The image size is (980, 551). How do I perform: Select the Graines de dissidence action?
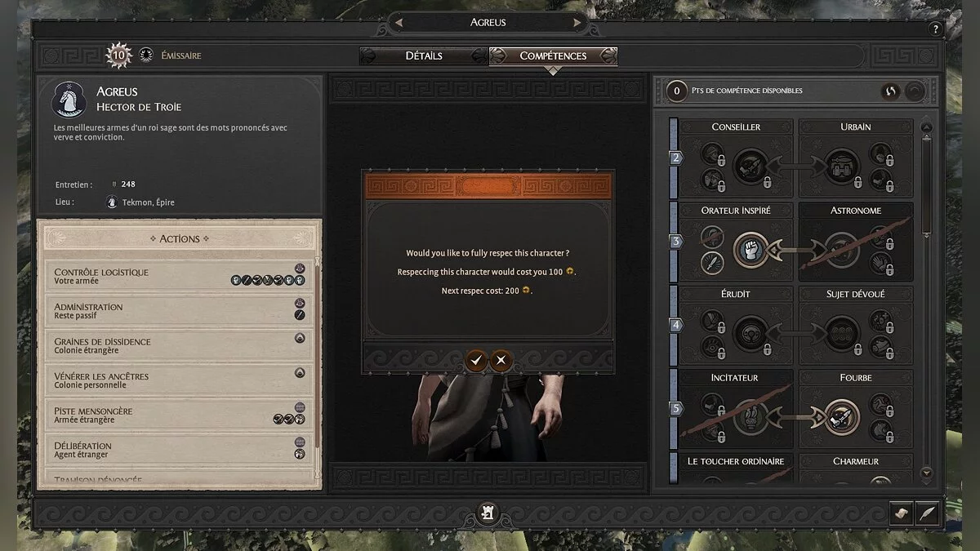(179, 345)
